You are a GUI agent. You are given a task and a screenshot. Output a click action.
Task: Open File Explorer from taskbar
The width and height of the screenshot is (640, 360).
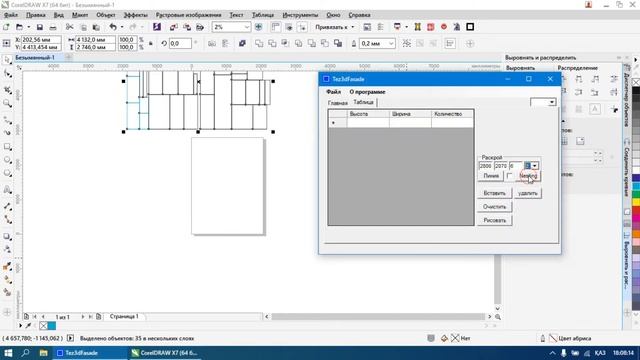[x=43, y=353]
